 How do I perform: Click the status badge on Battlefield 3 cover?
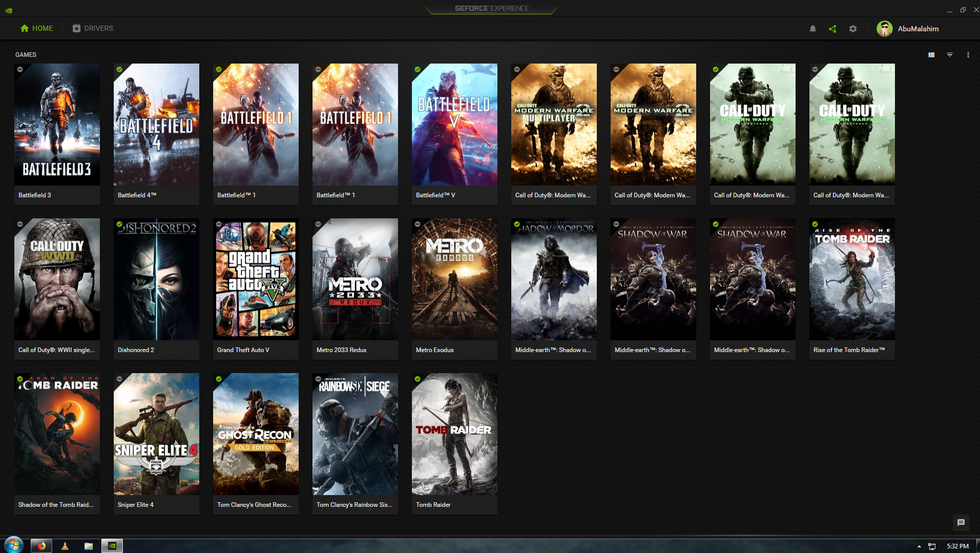click(20, 69)
